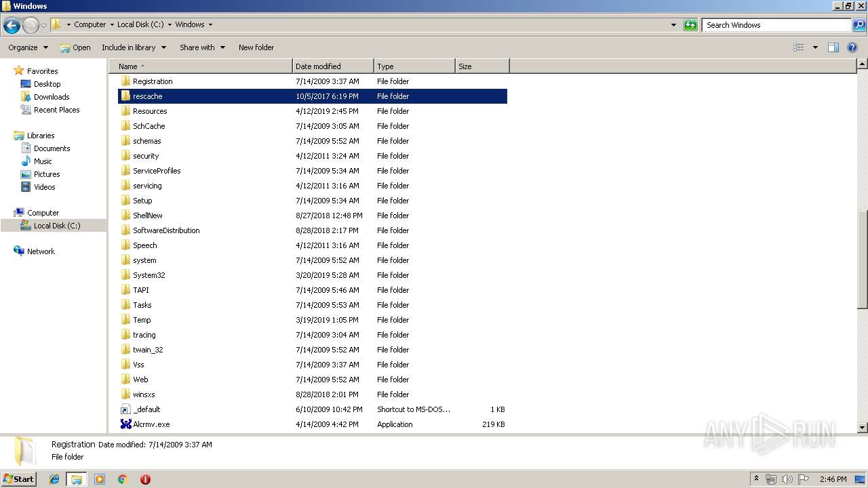Select Pictures library
The height and width of the screenshot is (488, 868).
(x=47, y=174)
